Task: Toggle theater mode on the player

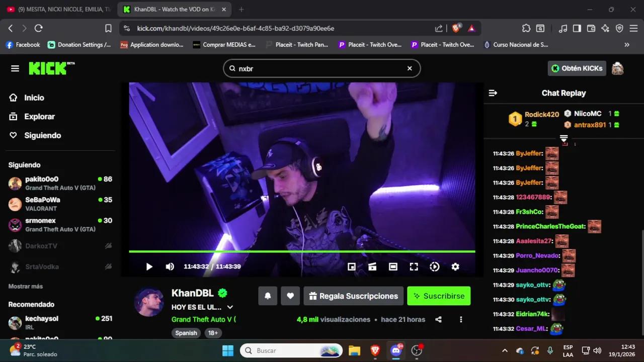Action: [393, 266]
